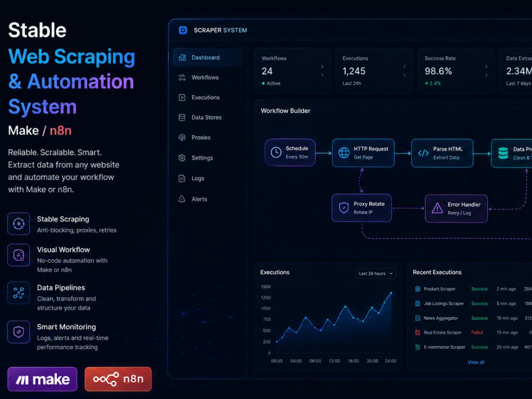Select the Proxy Rotate node

(x=362, y=208)
